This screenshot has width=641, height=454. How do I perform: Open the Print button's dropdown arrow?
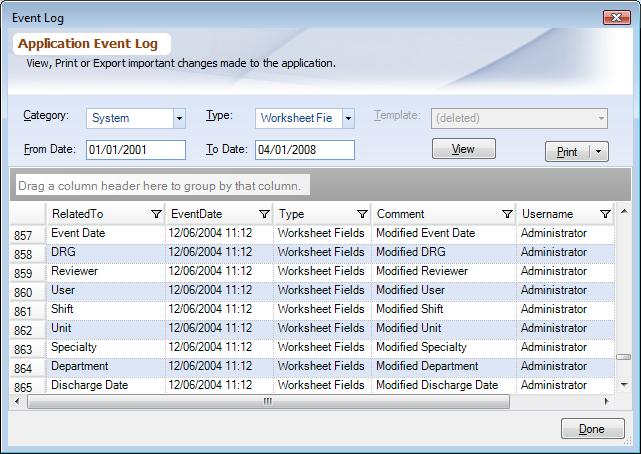[x=598, y=152]
